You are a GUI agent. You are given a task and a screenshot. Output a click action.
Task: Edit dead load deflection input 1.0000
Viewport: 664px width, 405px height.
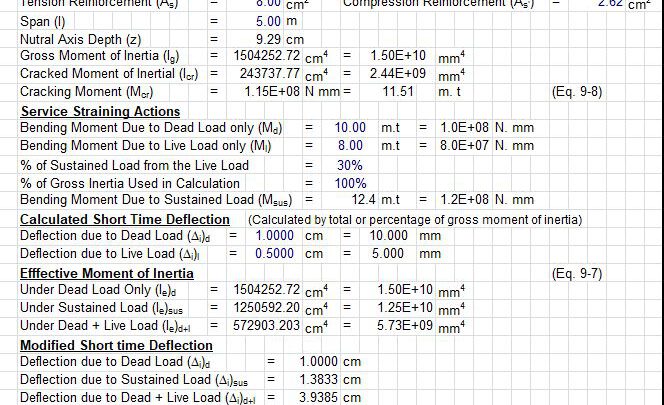pyautogui.click(x=274, y=236)
